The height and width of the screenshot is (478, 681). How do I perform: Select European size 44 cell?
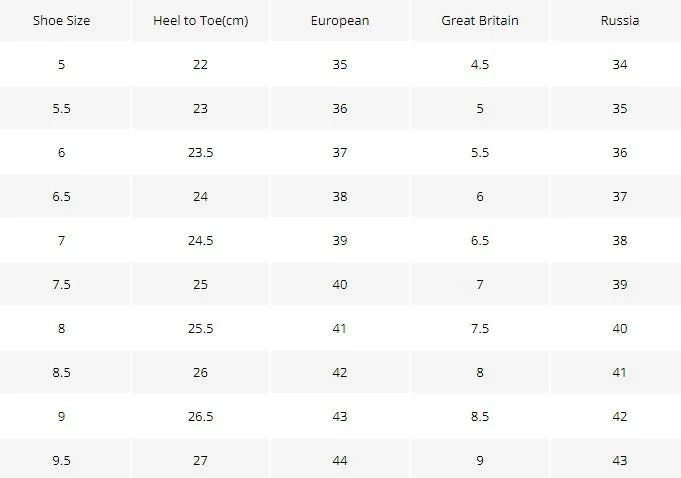click(x=340, y=460)
